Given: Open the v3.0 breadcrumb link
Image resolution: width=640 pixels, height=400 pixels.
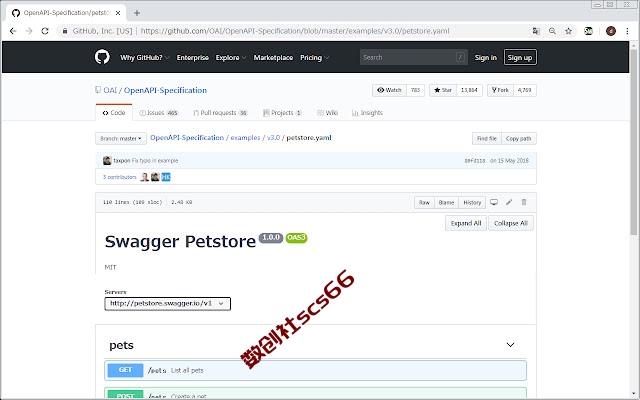Looking at the screenshot, I should click(273, 138).
